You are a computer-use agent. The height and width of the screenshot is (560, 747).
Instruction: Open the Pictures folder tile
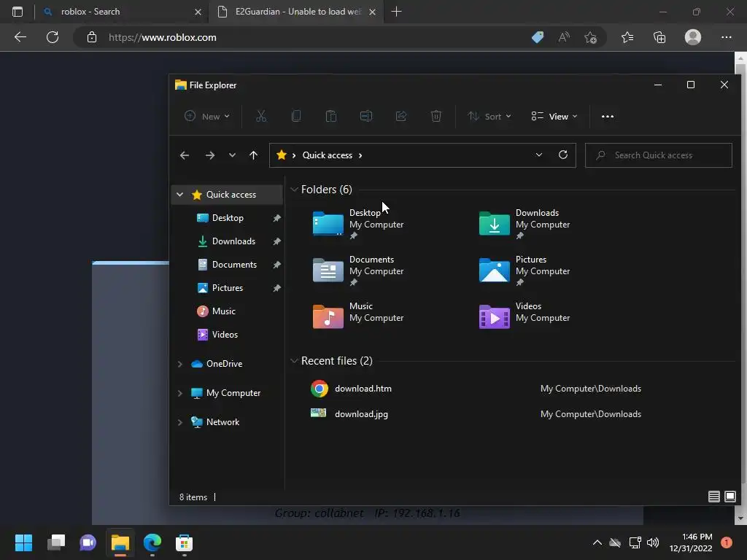pos(525,271)
